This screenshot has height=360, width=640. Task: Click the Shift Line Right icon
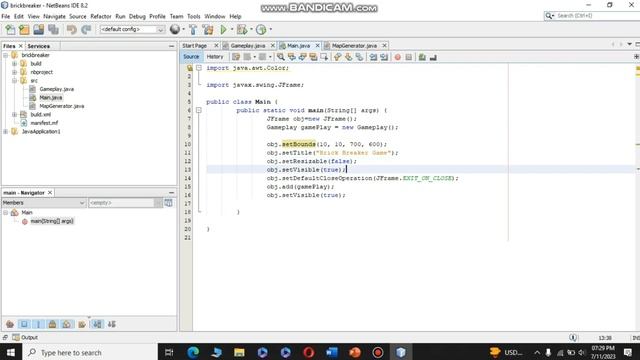(384, 57)
